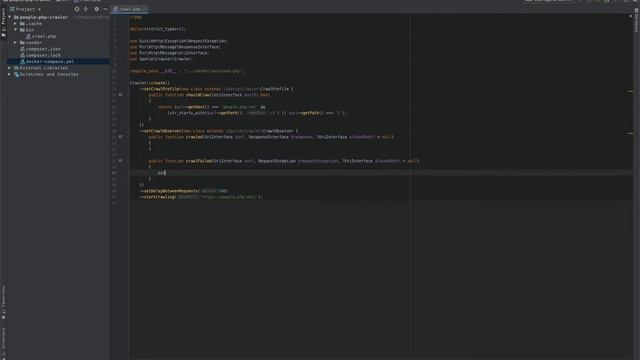Click the docker-compose.yml file icon
Screen dimensions: 640x360
tap(22, 62)
